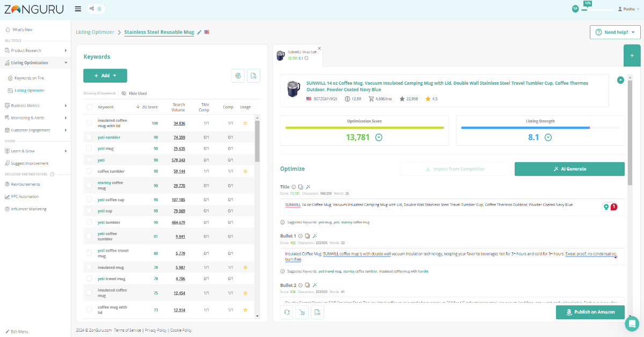Expand Optimization Score details chevron
Image resolution: width=644 pixels, height=337 pixels.
379,137
